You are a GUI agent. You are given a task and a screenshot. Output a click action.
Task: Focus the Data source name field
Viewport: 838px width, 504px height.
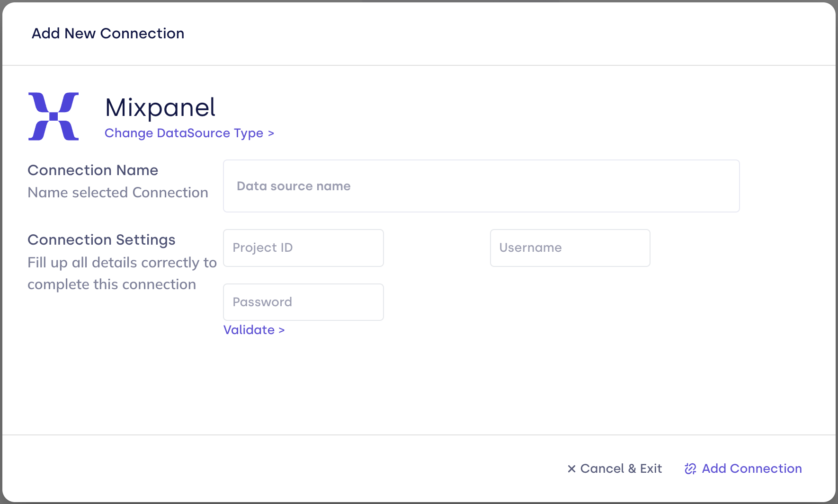(481, 186)
